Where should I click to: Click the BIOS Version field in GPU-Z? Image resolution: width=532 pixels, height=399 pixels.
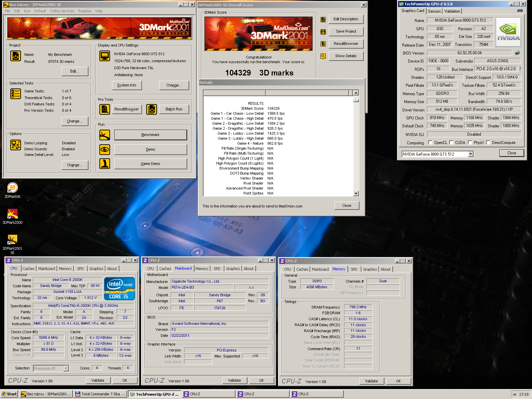(469, 53)
